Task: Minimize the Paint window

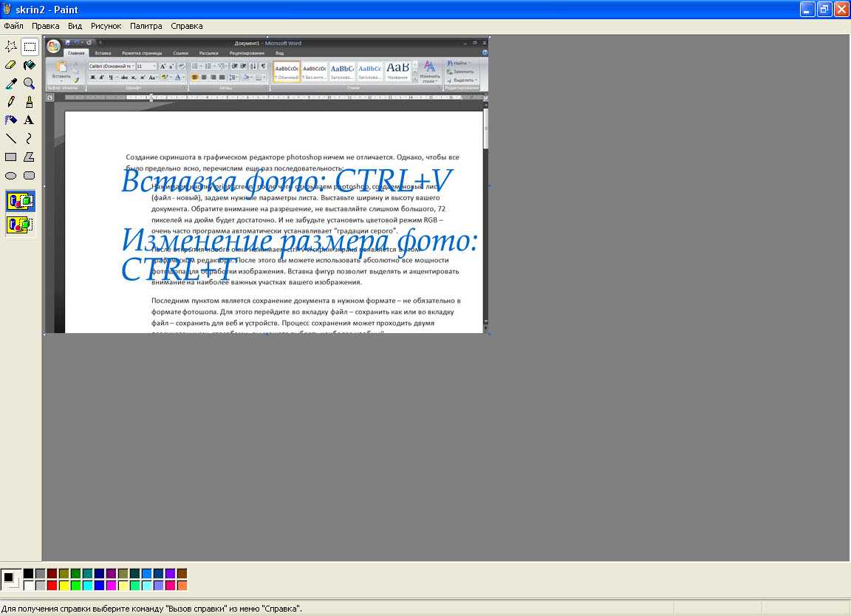Action: tap(807, 9)
